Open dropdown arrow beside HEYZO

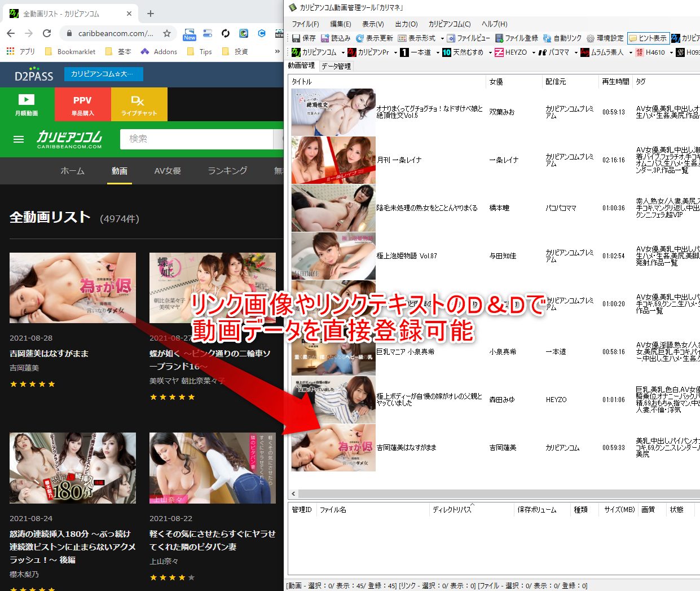pyautogui.click(x=534, y=52)
